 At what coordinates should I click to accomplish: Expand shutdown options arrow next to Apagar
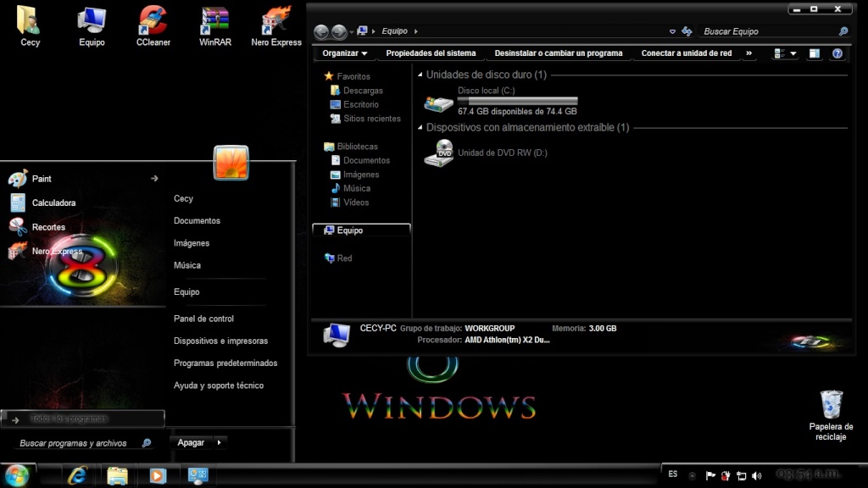[x=220, y=442]
